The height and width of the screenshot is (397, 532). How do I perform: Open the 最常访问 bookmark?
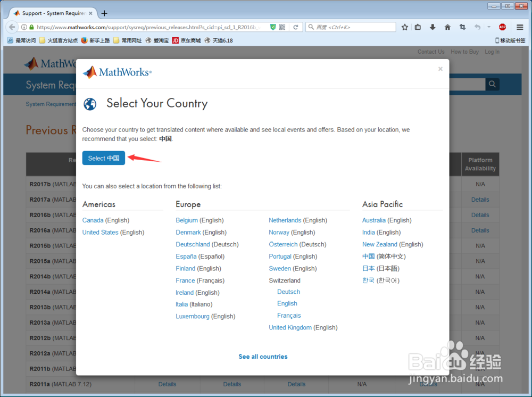point(22,40)
